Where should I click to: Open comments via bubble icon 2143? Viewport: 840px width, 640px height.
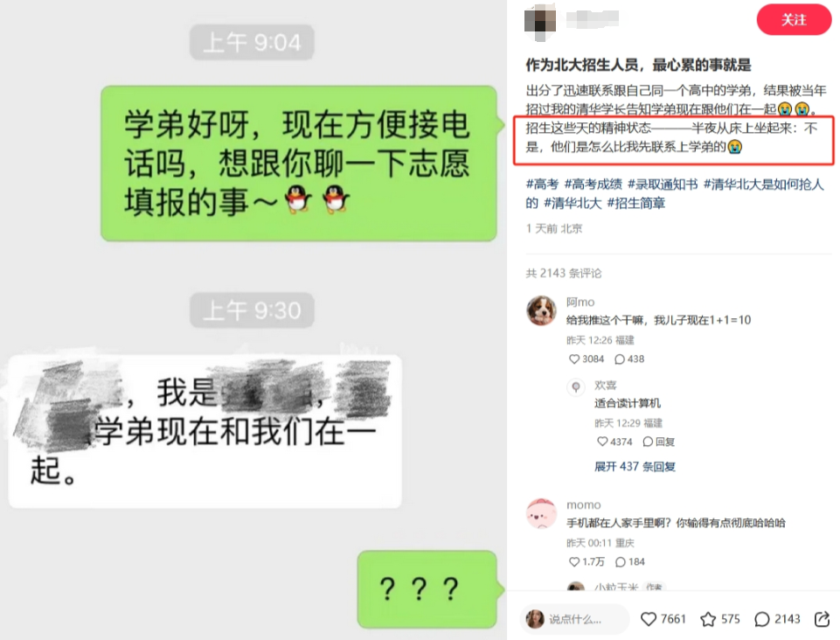(777, 619)
